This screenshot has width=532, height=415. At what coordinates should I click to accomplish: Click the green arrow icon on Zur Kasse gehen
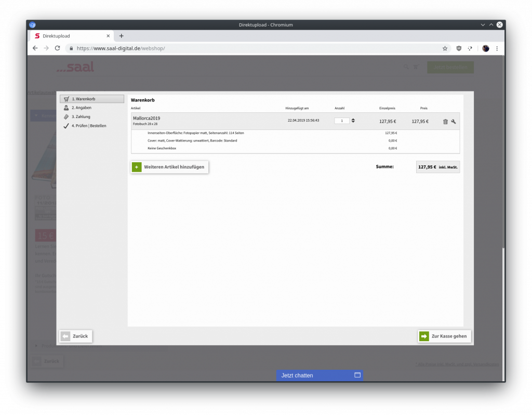[x=424, y=336]
